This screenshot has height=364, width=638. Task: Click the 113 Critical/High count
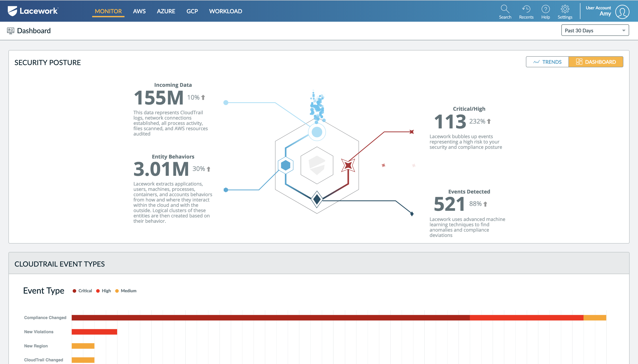[450, 122]
